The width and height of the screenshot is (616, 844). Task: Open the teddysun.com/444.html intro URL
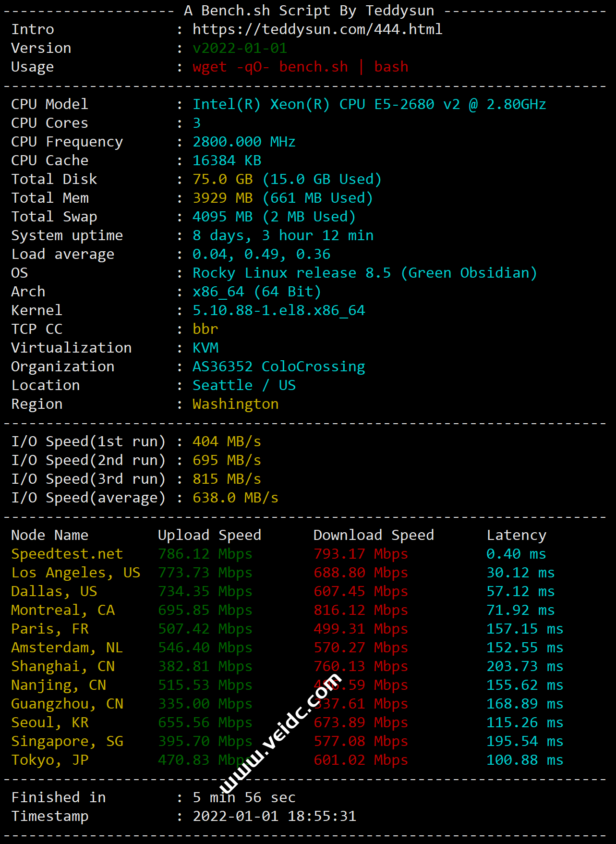point(317,29)
